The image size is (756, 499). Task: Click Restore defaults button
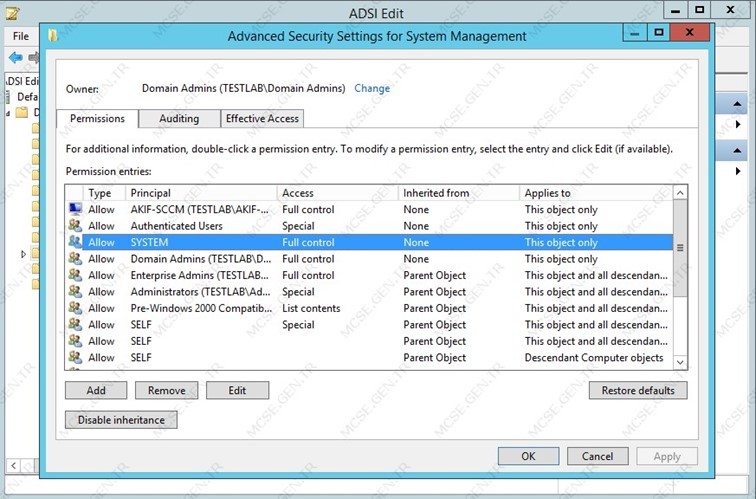638,391
